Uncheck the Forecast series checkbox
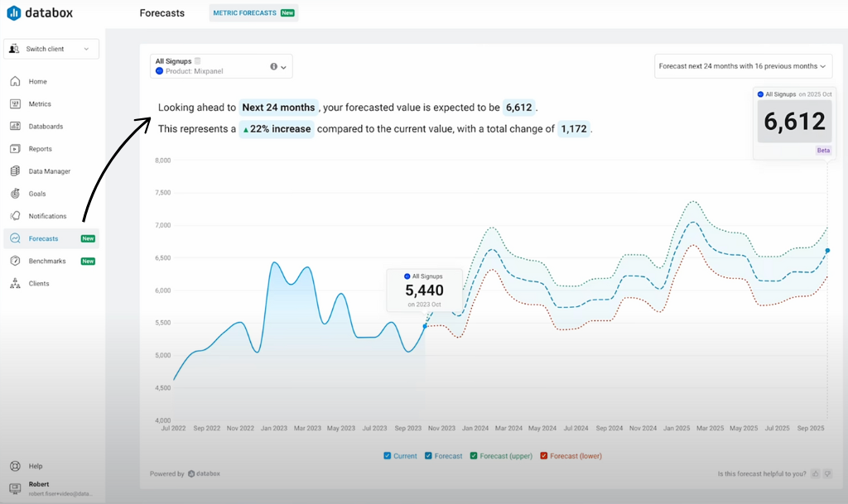This screenshot has width=848, height=504. tap(428, 456)
